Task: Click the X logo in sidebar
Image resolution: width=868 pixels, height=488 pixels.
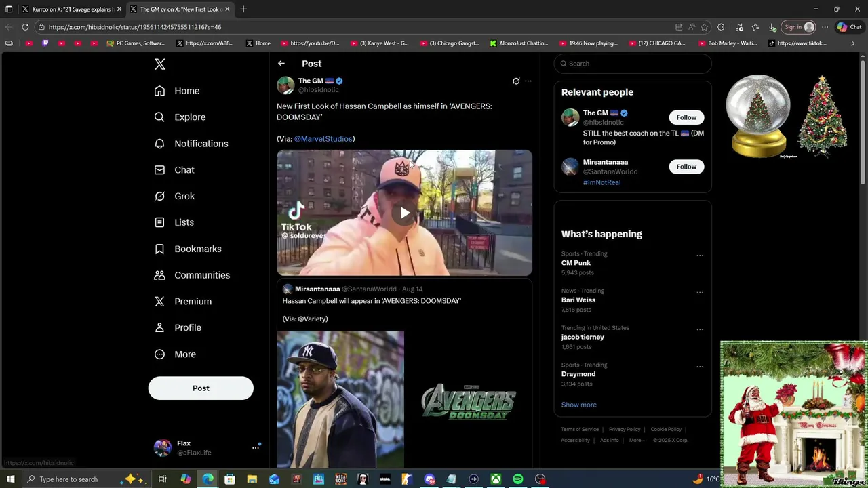Action: [x=160, y=64]
